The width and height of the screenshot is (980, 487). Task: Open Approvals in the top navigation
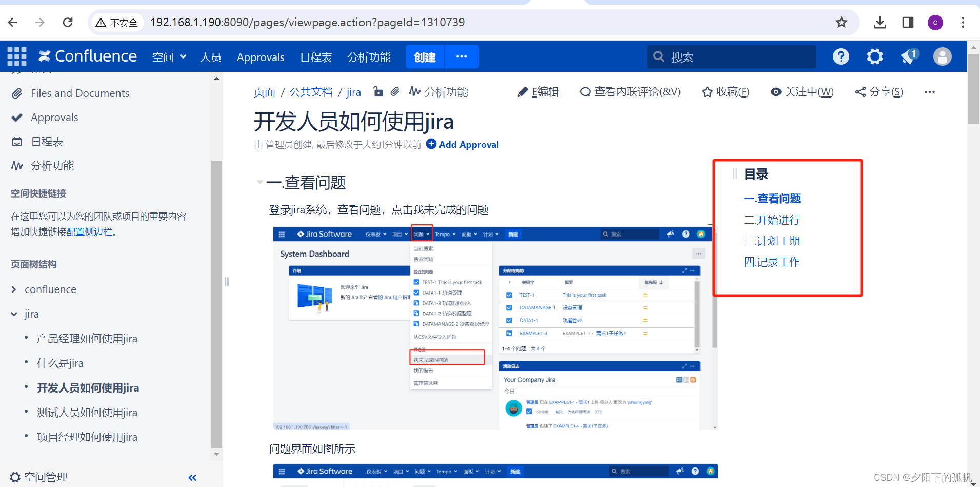pyautogui.click(x=261, y=57)
